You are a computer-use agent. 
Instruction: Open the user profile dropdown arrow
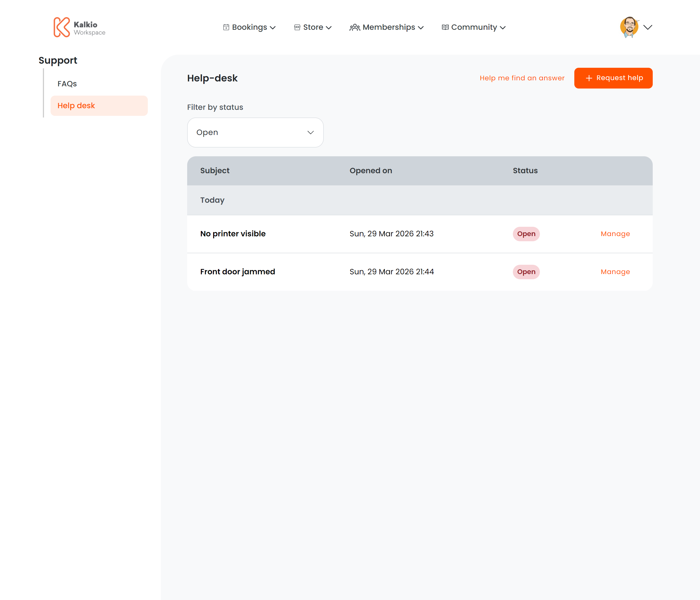click(x=648, y=27)
